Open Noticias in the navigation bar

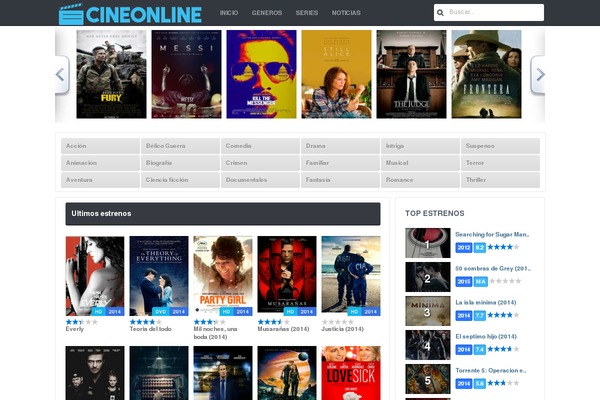(346, 13)
